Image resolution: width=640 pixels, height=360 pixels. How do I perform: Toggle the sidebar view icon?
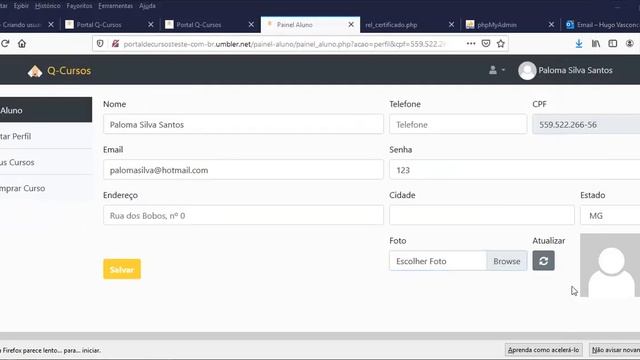613,44
